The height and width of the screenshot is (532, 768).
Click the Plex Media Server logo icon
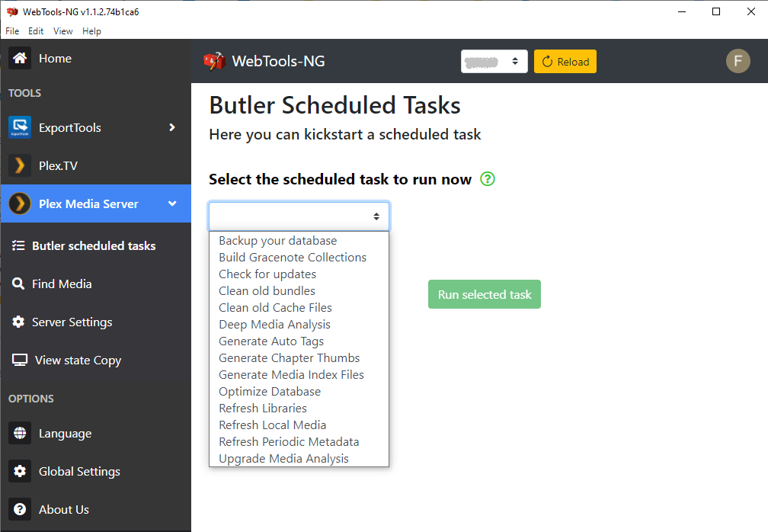20,204
